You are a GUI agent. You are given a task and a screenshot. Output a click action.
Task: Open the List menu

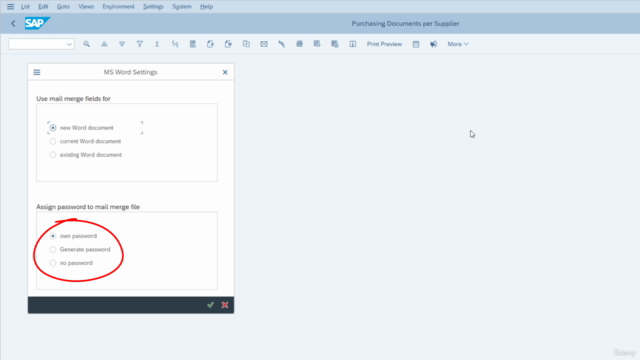point(25,7)
